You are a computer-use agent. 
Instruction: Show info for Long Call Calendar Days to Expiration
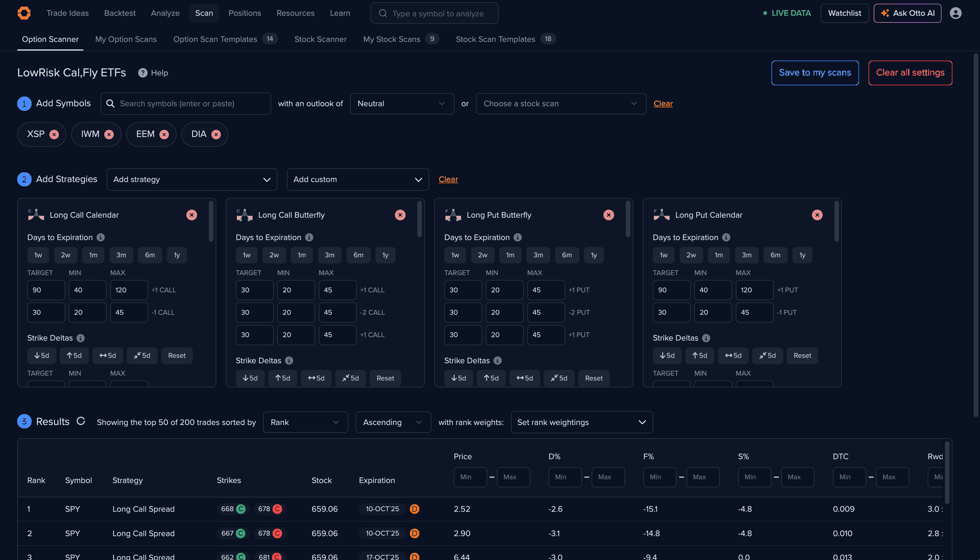click(x=101, y=237)
